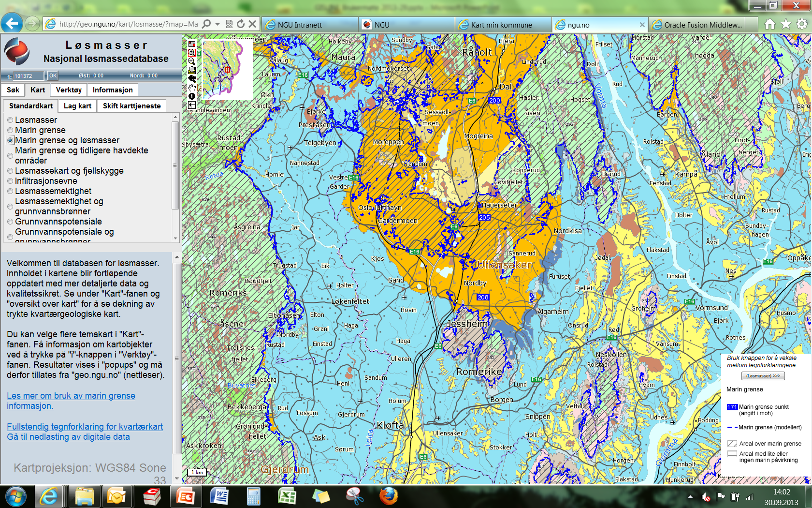The height and width of the screenshot is (508, 812).
Task: Select the Løsmasser radio button
Action: click(x=10, y=120)
